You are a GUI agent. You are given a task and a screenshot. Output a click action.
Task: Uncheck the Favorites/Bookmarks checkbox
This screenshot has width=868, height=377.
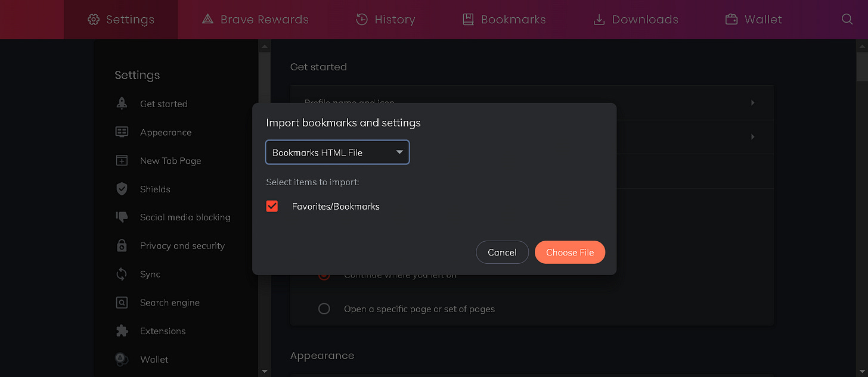pos(272,206)
